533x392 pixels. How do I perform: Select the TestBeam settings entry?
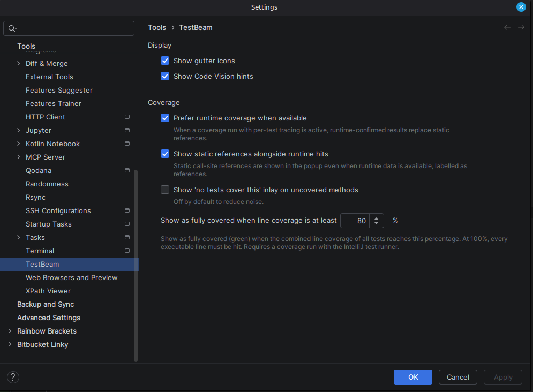(69, 264)
